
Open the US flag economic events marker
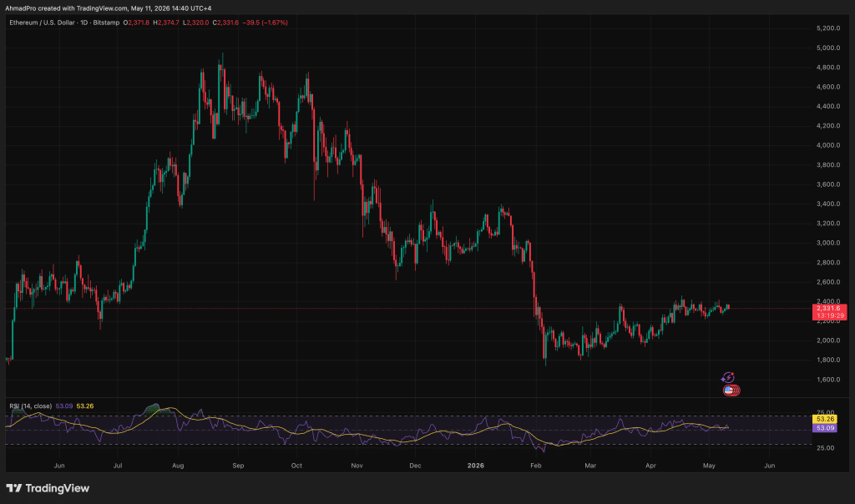(730, 391)
